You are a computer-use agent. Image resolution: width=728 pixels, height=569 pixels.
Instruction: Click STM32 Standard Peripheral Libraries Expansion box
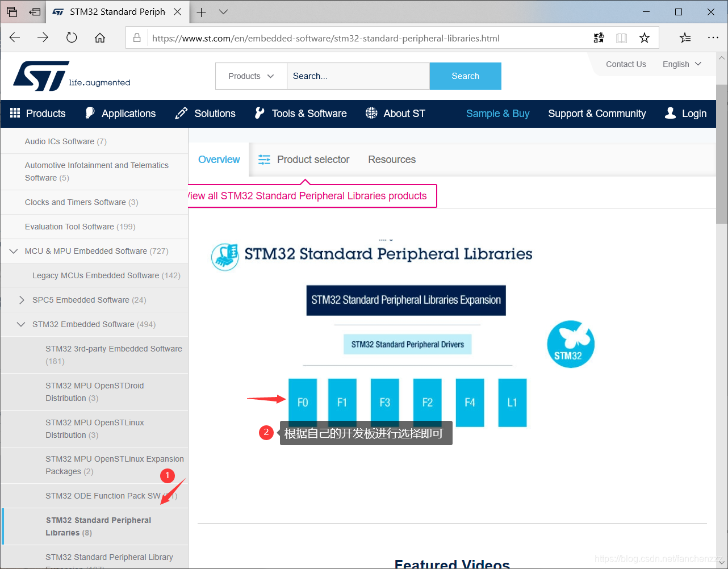(406, 300)
